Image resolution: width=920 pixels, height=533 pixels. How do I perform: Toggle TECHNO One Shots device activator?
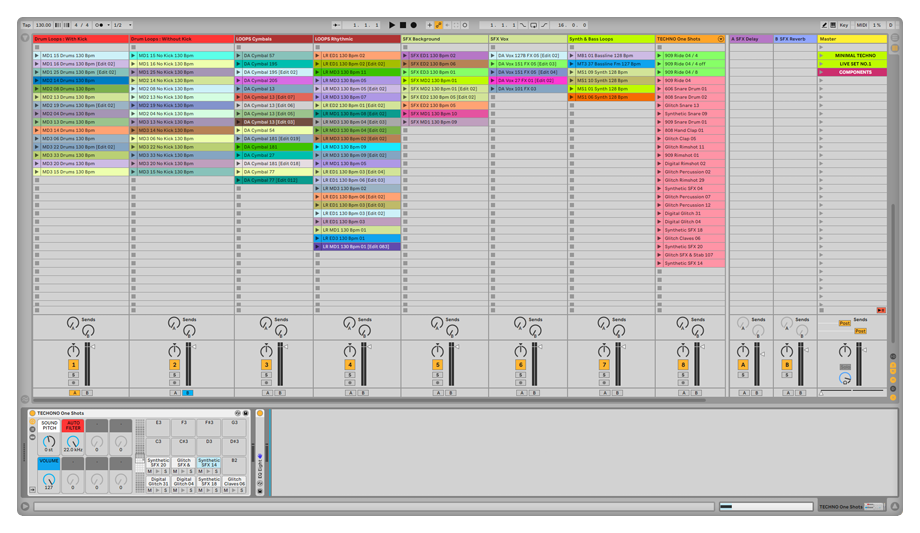pos(32,413)
